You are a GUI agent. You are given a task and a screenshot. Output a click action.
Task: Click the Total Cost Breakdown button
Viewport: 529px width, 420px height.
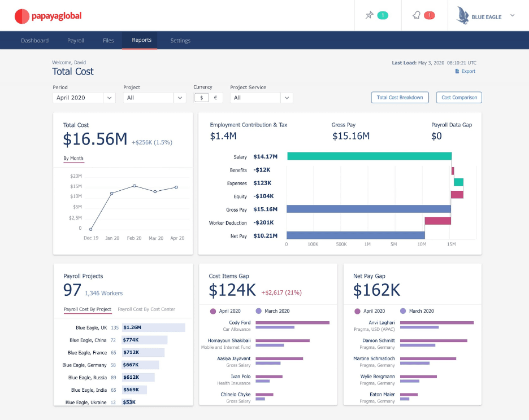(400, 97)
